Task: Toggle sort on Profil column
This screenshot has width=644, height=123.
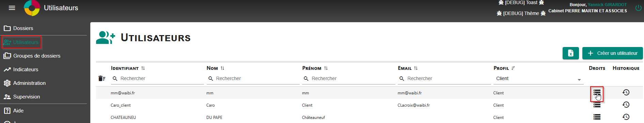Action: point(513,68)
